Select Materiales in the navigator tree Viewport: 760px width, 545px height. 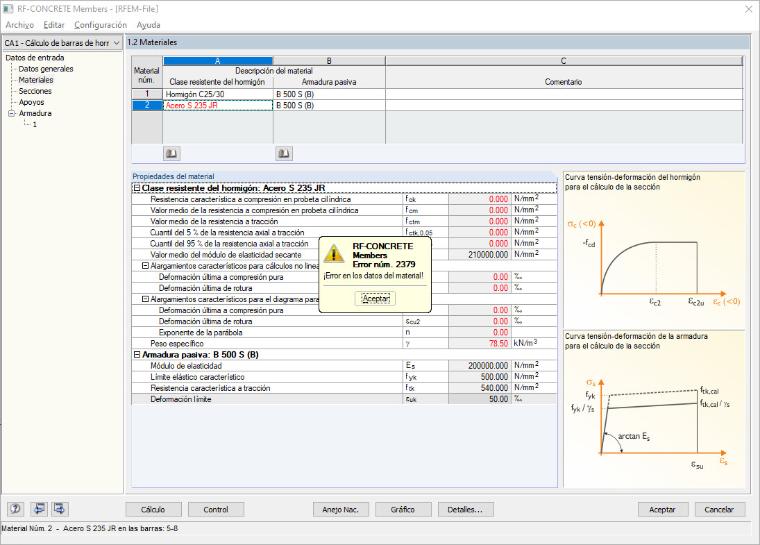point(36,80)
